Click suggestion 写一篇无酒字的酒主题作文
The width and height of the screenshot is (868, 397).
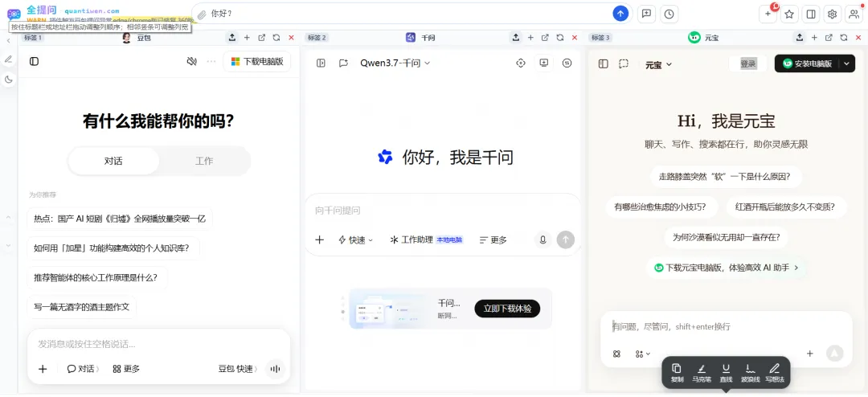tap(81, 307)
